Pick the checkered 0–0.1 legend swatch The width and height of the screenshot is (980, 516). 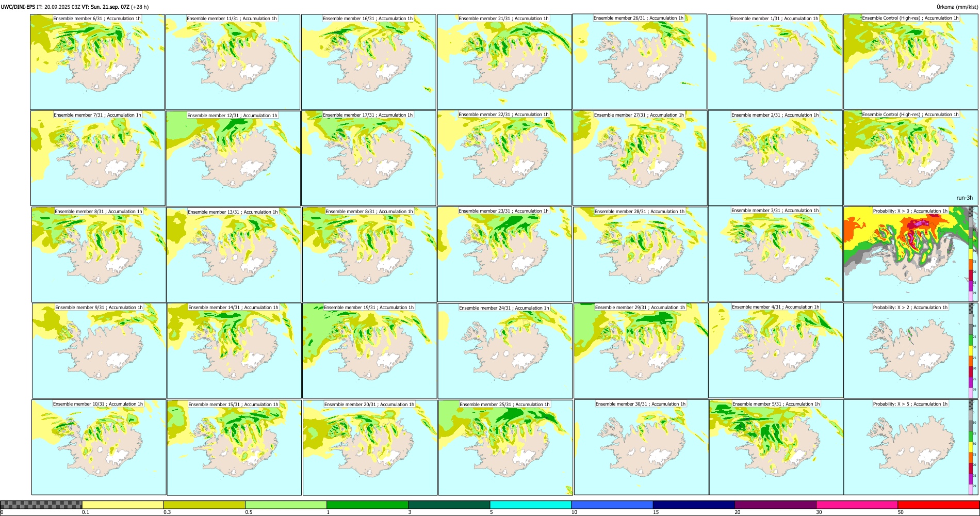click(x=41, y=505)
